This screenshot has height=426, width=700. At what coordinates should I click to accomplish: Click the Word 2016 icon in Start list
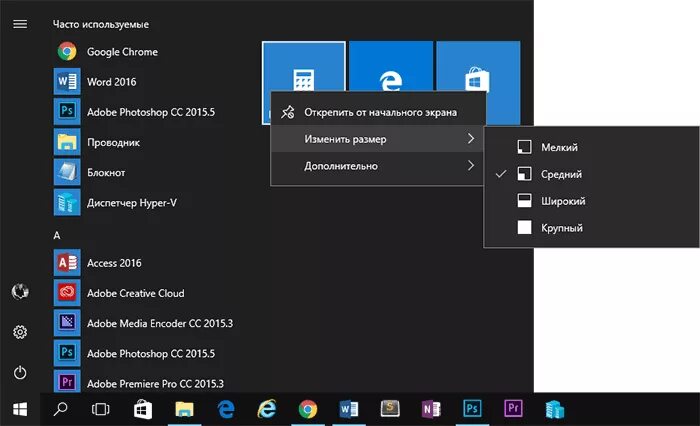click(x=67, y=81)
